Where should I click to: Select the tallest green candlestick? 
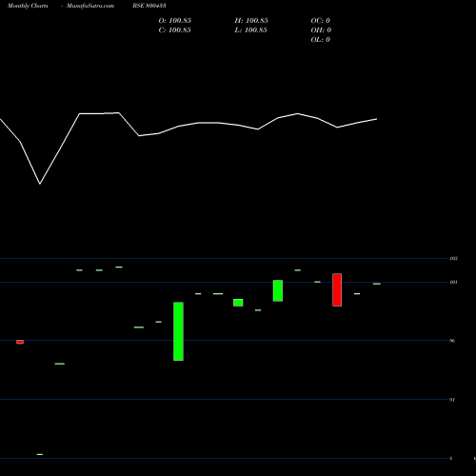click(x=178, y=331)
